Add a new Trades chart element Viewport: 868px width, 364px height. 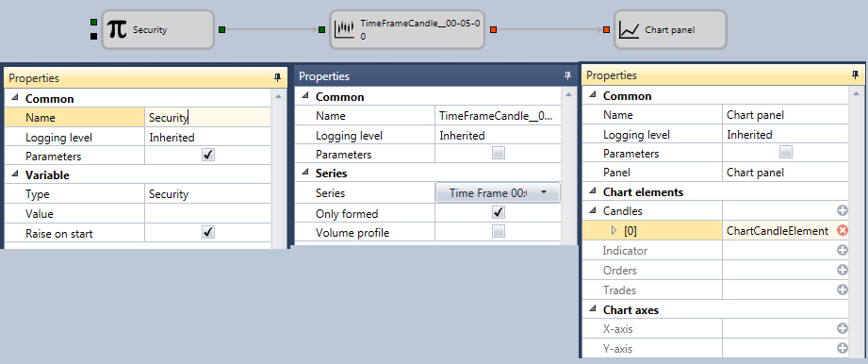point(843,290)
